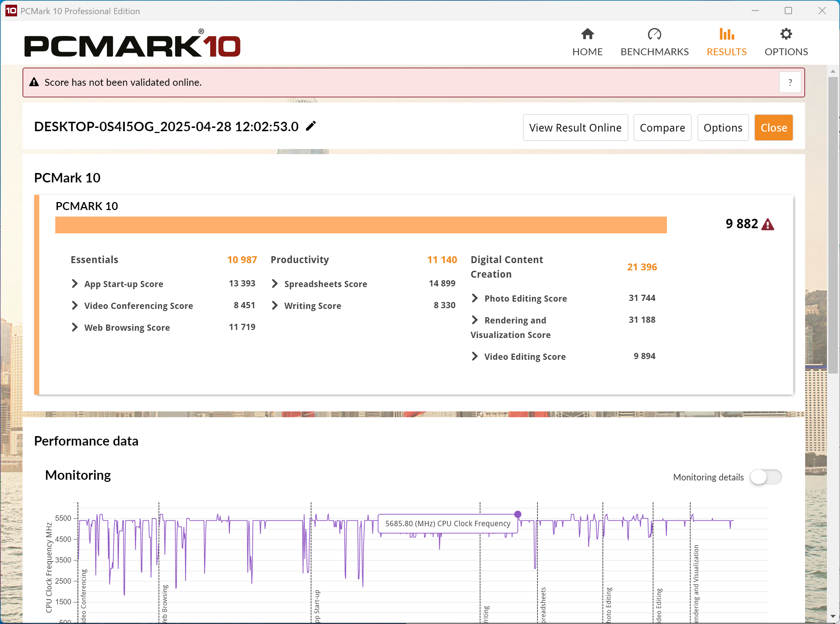Click the Monitoring heading
This screenshot has height=624, width=840.
pos(78,475)
